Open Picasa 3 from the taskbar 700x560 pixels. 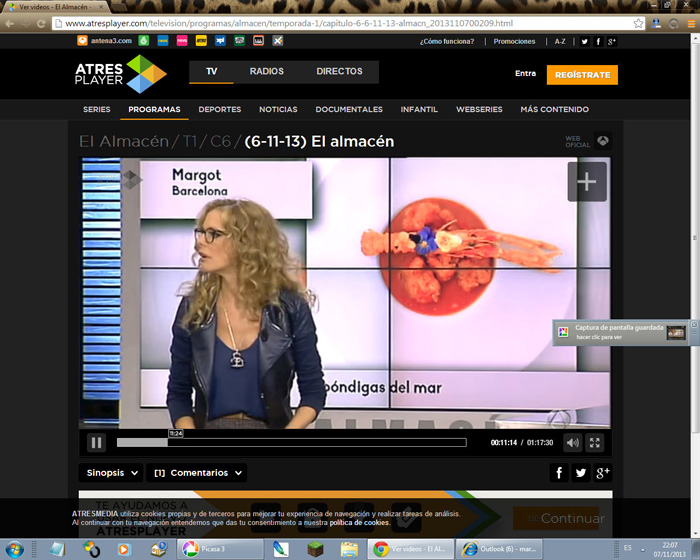click(221, 549)
